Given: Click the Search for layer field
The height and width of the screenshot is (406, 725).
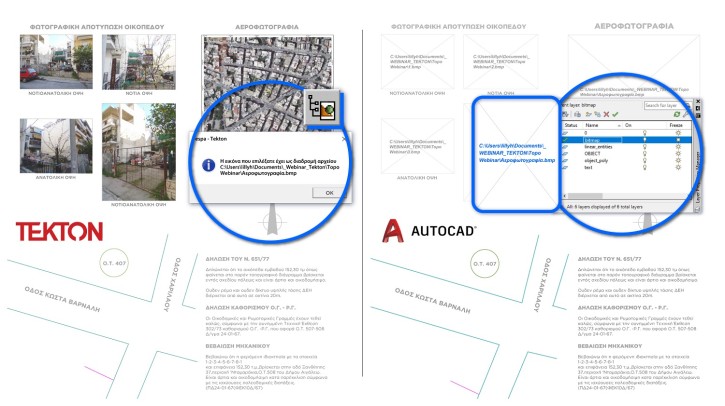Looking at the screenshot, I should pyautogui.click(x=667, y=105).
